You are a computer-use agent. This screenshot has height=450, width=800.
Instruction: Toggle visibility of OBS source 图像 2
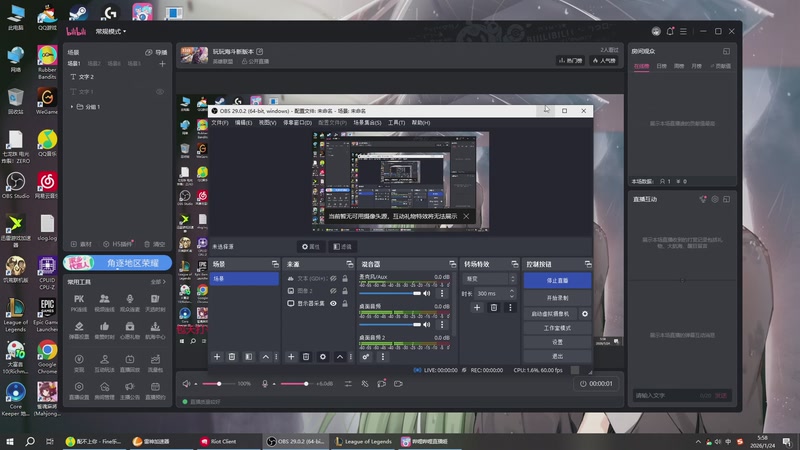click(333, 291)
